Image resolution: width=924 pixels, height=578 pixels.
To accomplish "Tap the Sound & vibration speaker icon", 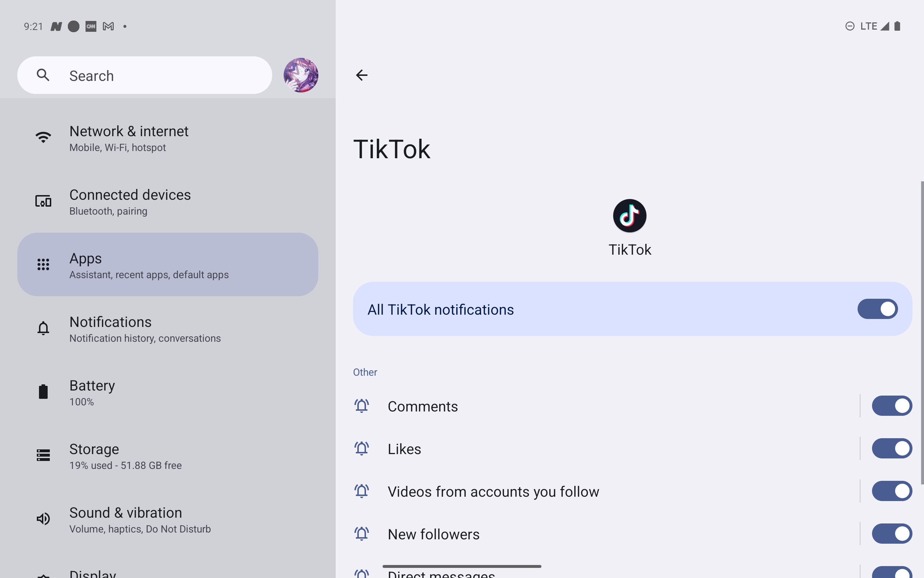I will 43,519.
